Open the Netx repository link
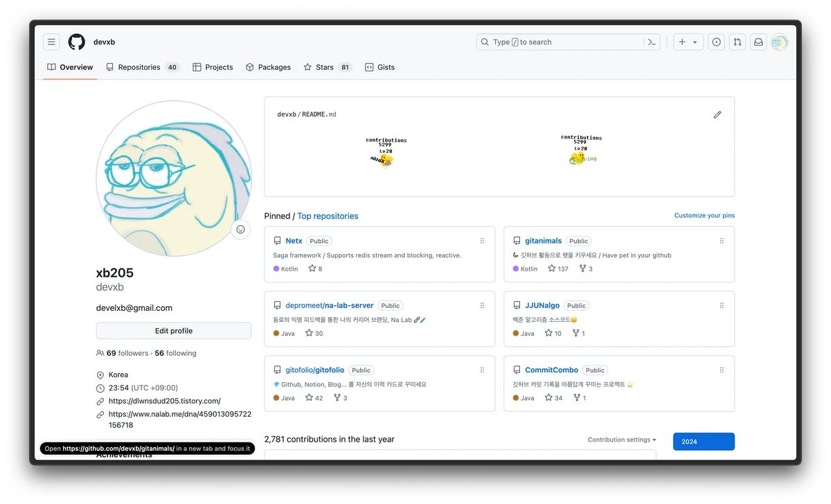The width and height of the screenshot is (831, 504). click(x=294, y=241)
